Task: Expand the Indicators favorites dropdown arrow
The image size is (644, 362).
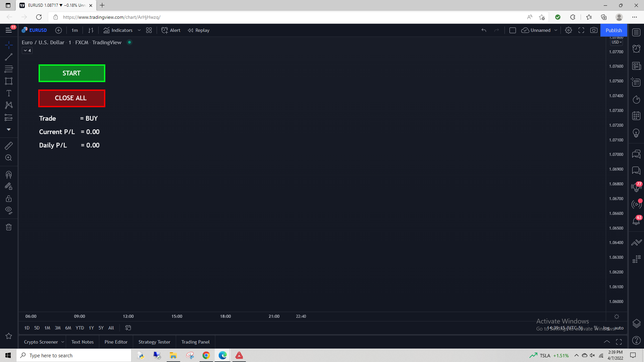Action: [x=139, y=30]
